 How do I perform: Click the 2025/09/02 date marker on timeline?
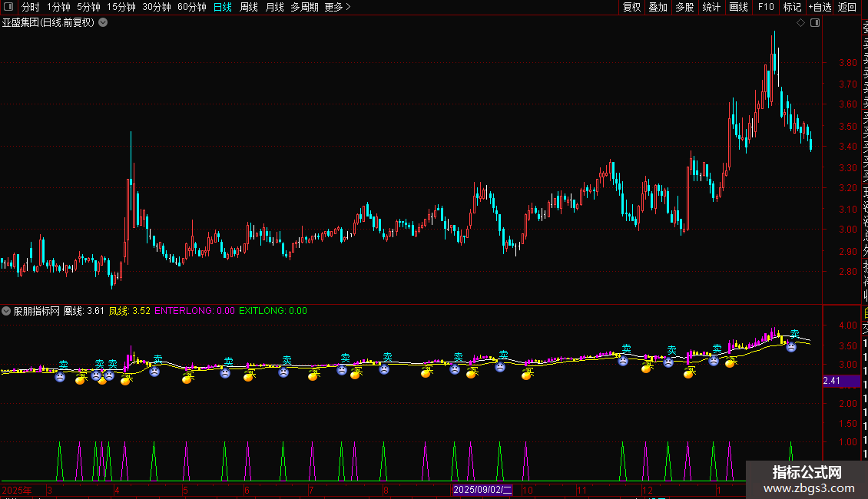point(482,490)
